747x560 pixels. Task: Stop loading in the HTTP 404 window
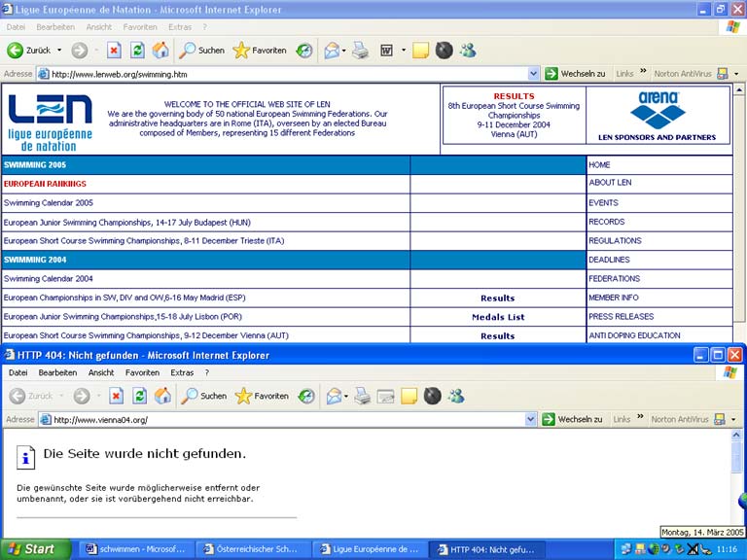tap(117, 396)
